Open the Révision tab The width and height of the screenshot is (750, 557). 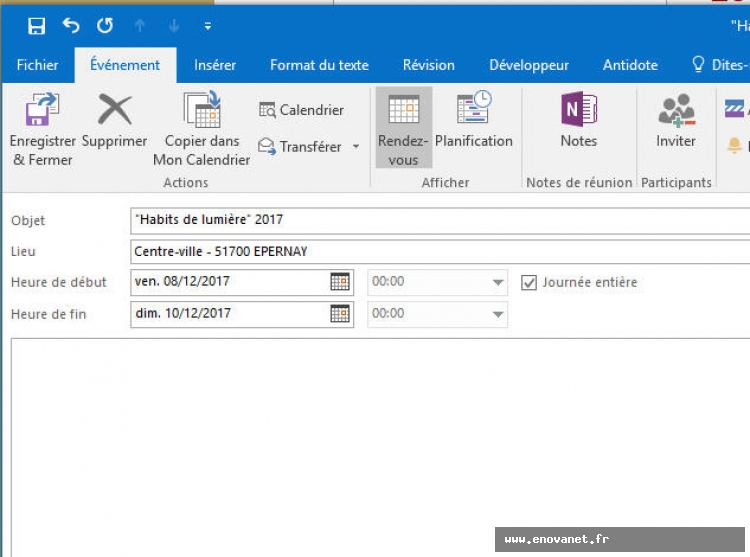coord(429,65)
